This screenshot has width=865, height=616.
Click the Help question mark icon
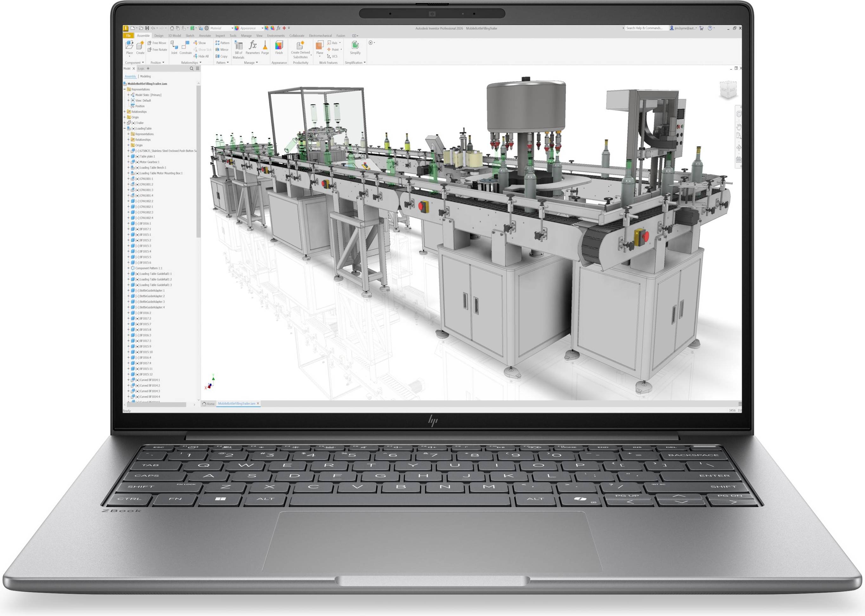(710, 28)
